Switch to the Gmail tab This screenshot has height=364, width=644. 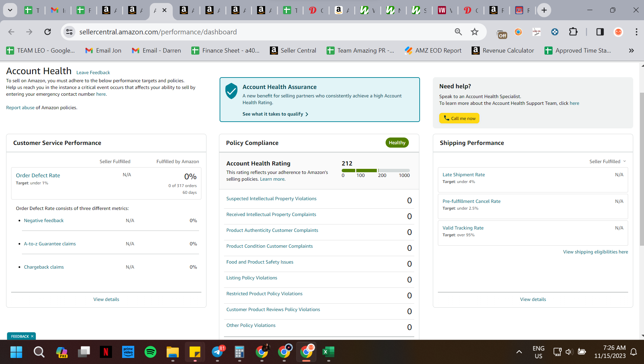point(58,10)
